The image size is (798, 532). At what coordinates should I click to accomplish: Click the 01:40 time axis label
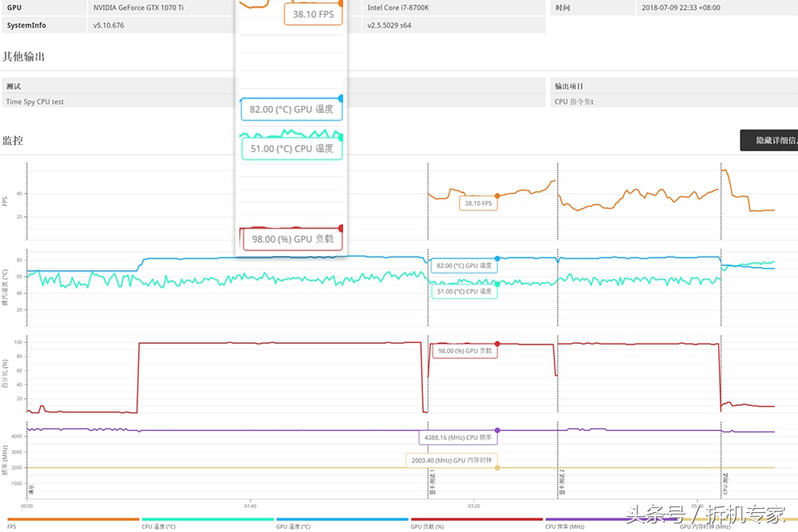250,506
